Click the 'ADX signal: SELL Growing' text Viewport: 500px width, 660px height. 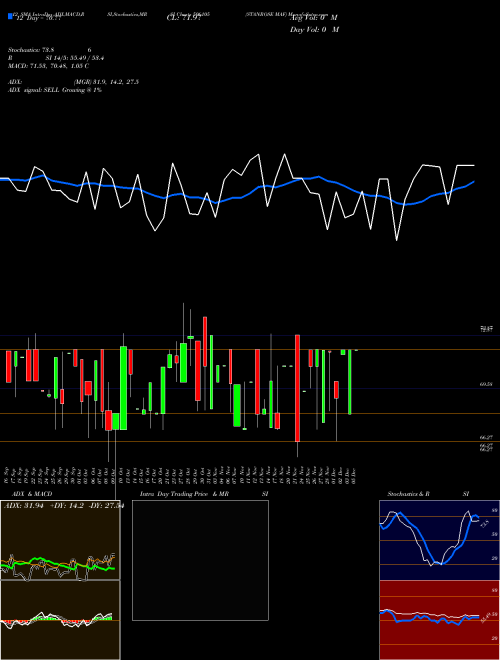pos(47,90)
